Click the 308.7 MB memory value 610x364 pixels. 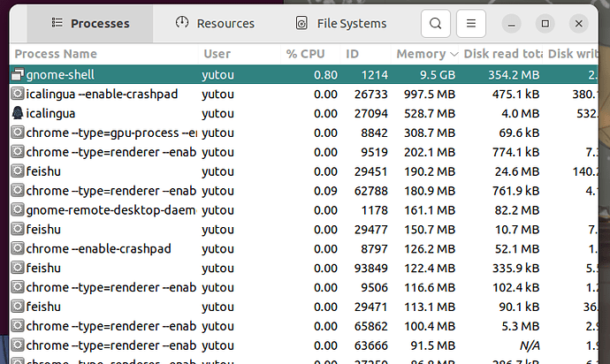[430, 133]
